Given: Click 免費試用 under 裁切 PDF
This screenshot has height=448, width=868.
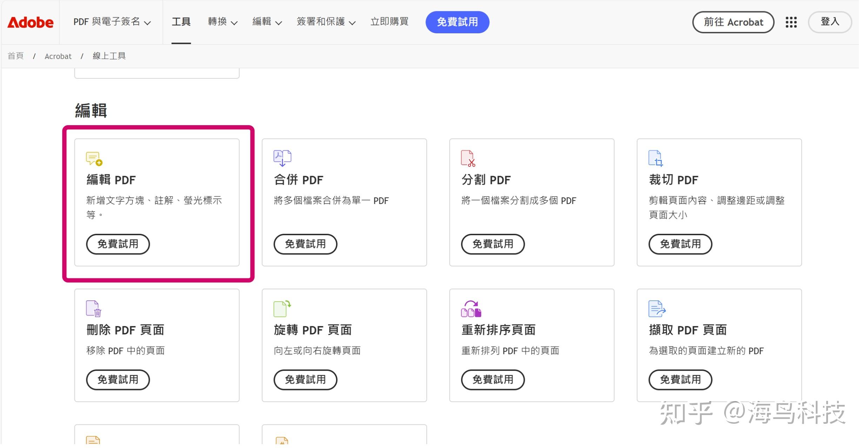Looking at the screenshot, I should pos(680,244).
